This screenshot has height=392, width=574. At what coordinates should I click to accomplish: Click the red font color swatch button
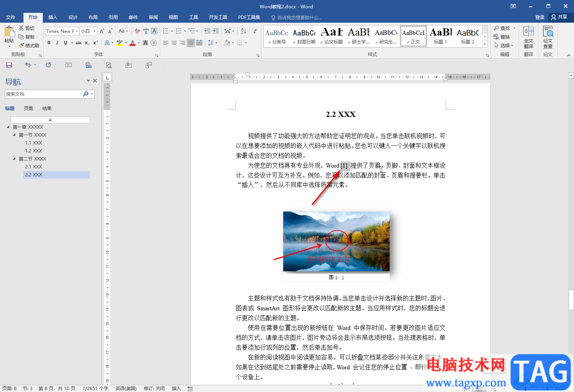(132, 43)
